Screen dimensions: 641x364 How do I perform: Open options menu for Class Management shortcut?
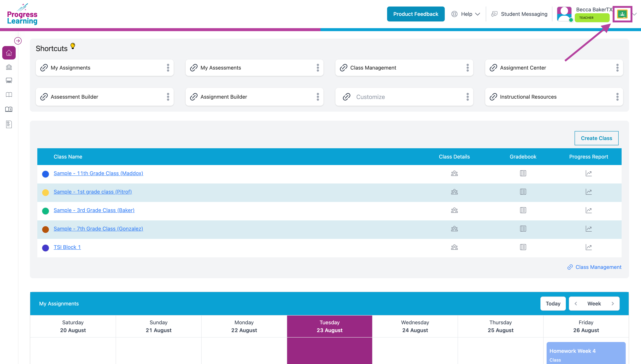468,68
